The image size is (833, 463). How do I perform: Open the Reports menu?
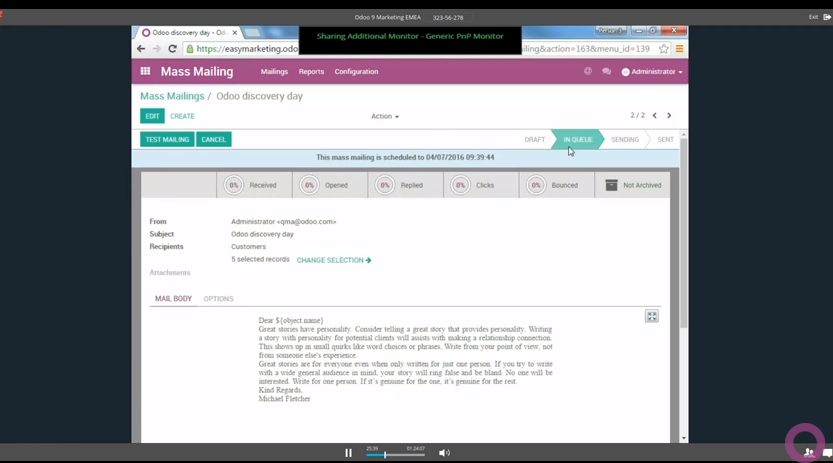point(311,72)
